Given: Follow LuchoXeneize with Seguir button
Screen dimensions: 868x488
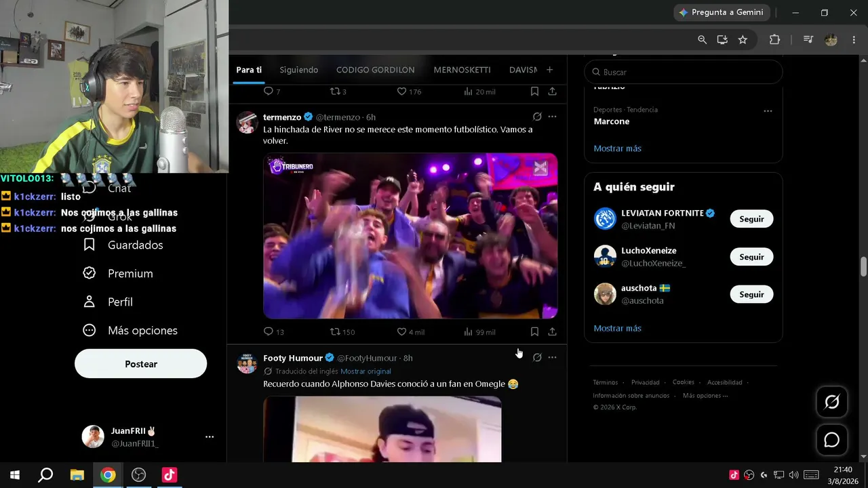Looking at the screenshot, I should click(x=751, y=257).
